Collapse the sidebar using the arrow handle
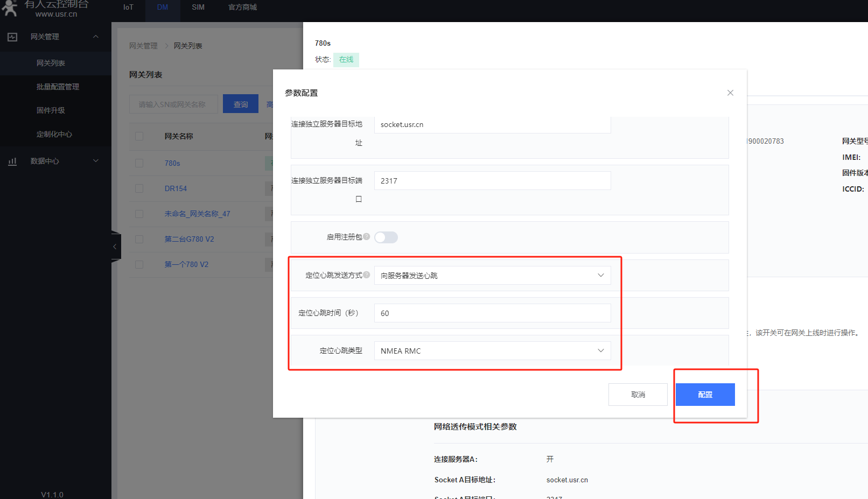This screenshot has height=499, width=868. [115, 247]
